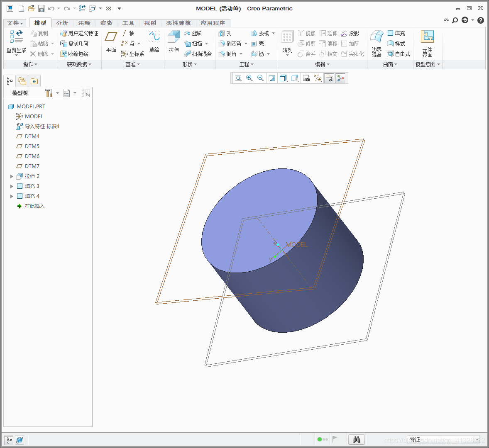Open the selection filter 特征 combo box
The width and height of the screenshot is (489, 448).
[x=444, y=440]
